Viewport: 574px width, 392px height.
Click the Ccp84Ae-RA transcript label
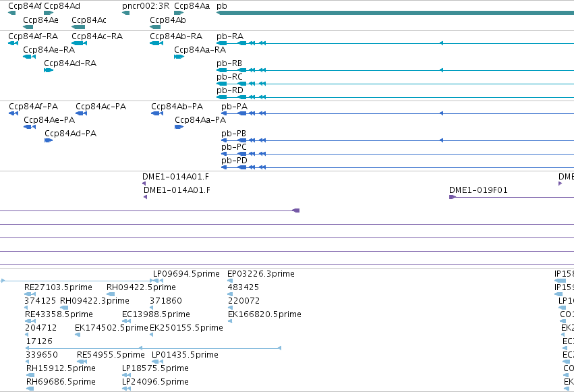[49, 50]
